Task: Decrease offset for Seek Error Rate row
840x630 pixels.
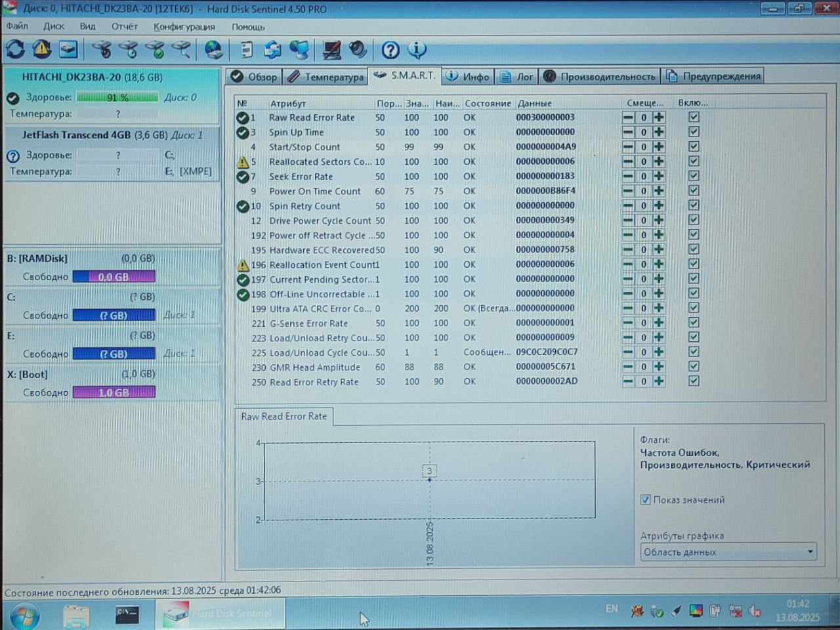Action: [x=628, y=176]
